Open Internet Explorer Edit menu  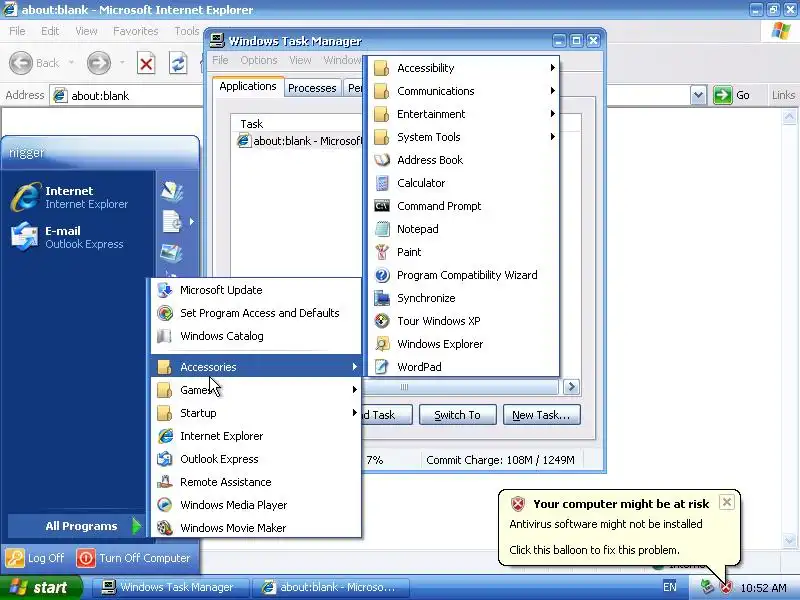[x=50, y=31]
